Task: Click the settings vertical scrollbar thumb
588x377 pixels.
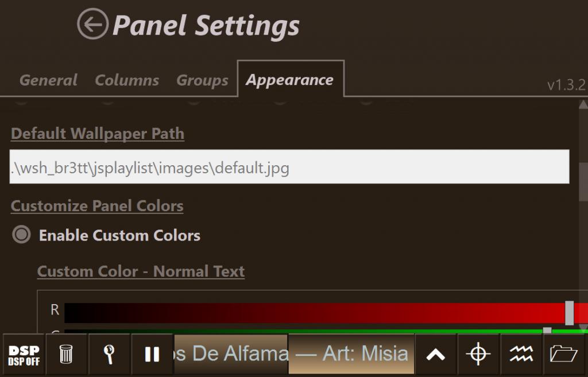Action: coord(583,181)
